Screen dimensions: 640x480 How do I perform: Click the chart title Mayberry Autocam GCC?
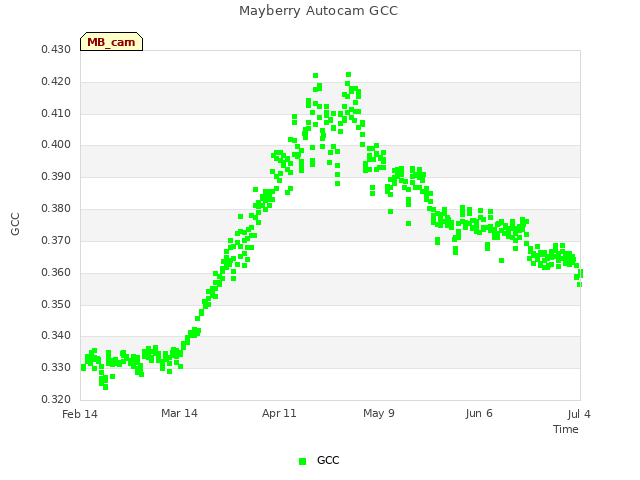(318, 11)
